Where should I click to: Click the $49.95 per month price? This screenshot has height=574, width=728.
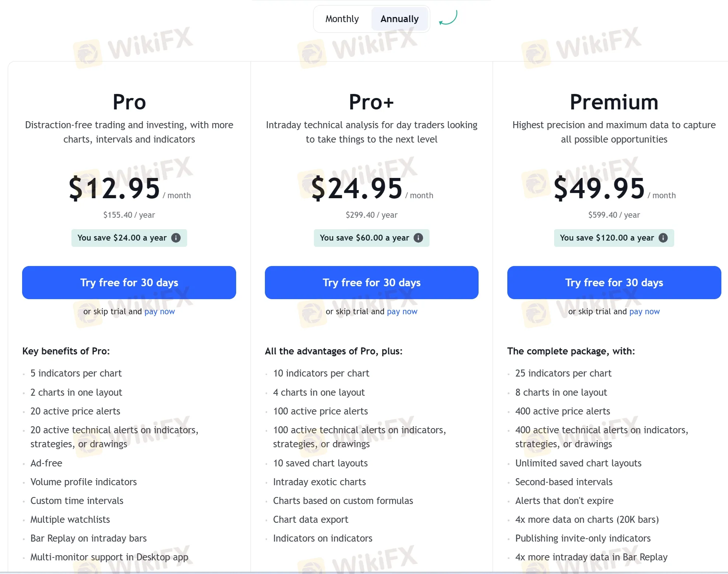(x=599, y=189)
